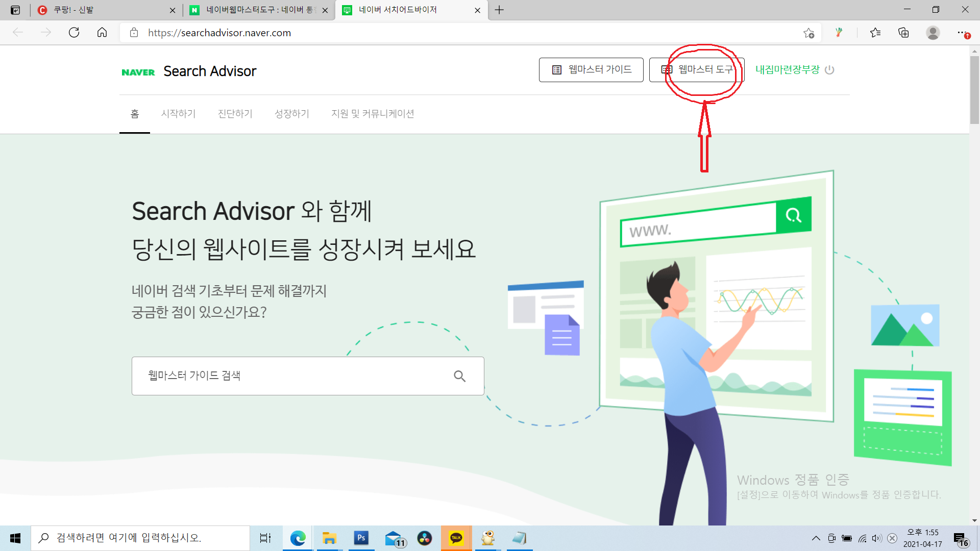Viewport: 980px width, 551px height.
Task: Open the network Wi-Fi tray icon
Action: [x=862, y=538]
